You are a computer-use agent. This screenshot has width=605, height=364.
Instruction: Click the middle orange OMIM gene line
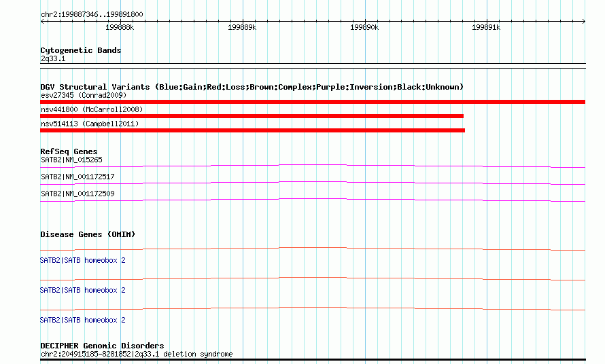313,279
